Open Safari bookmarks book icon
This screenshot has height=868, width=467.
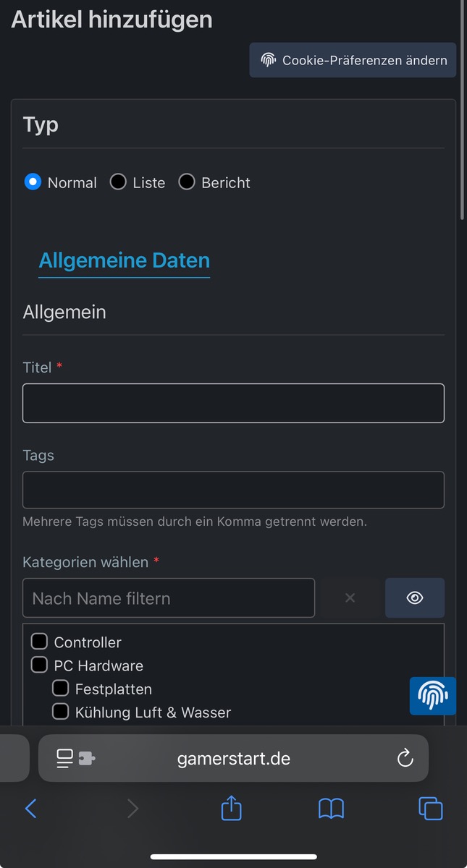pyautogui.click(x=331, y=808)
